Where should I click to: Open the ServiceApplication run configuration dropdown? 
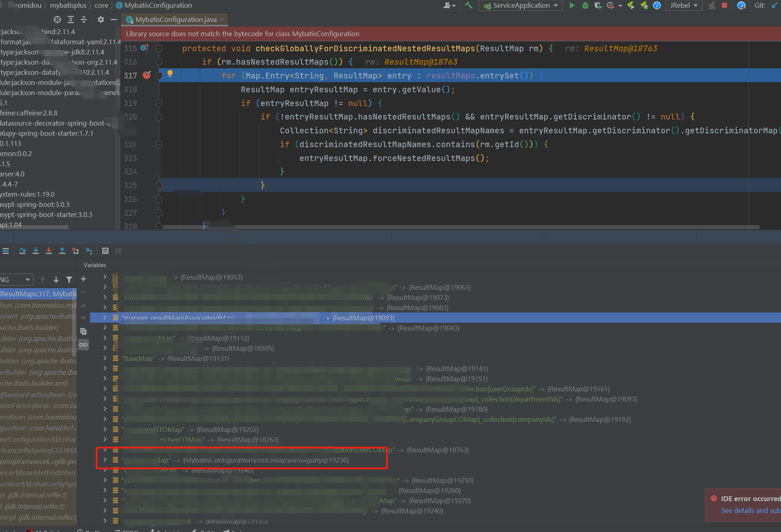pos(521,5)
